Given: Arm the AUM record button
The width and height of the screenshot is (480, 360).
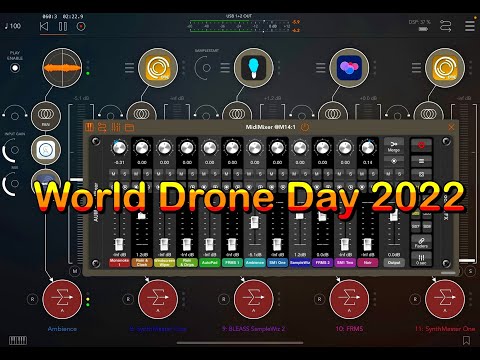Looking at the screenshot, I should 81,26.
